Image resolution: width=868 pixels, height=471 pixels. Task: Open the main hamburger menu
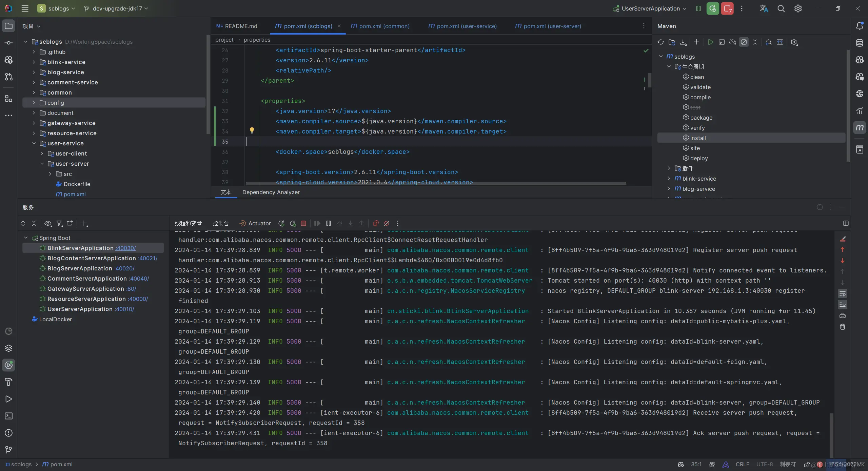coord(24,8)
